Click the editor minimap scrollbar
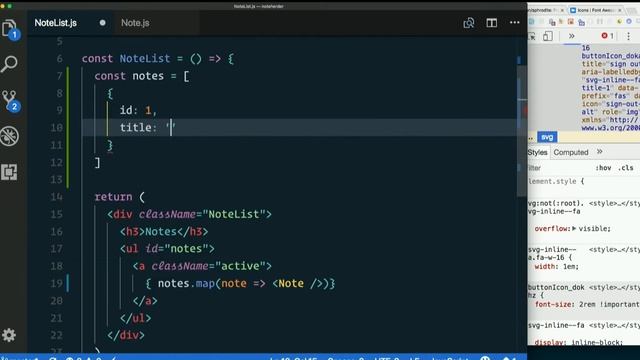 pos(522,131)
